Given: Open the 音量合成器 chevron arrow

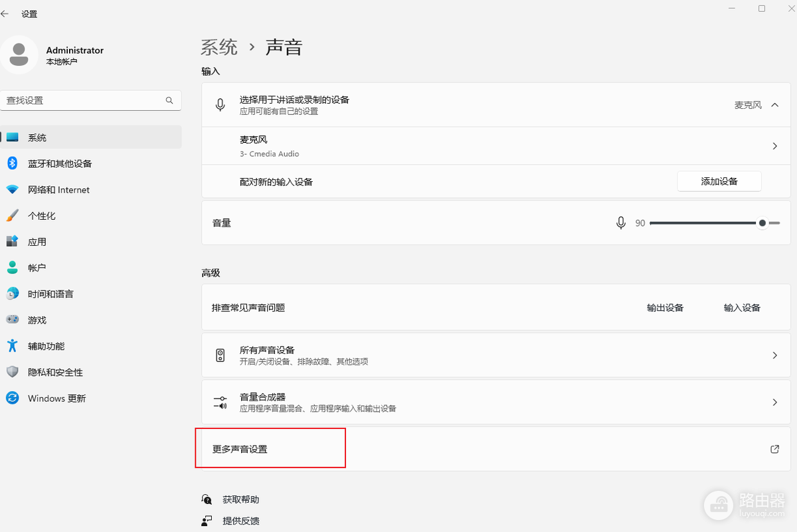Looking at the screenshot, I should tap(775, 402).
